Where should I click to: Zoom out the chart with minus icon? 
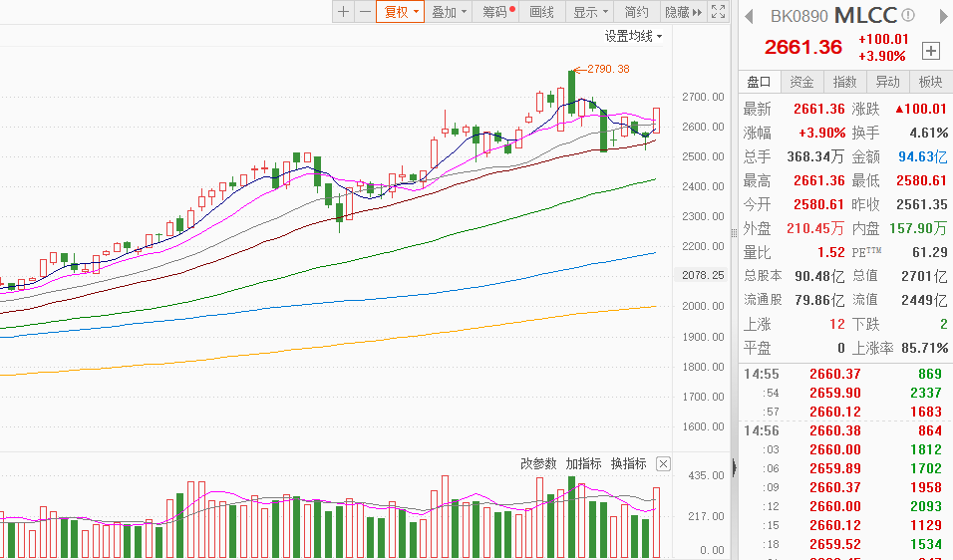(365, 12)
